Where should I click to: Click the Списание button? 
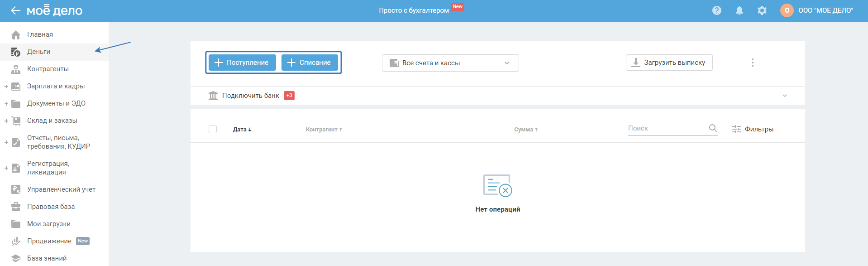310,63
